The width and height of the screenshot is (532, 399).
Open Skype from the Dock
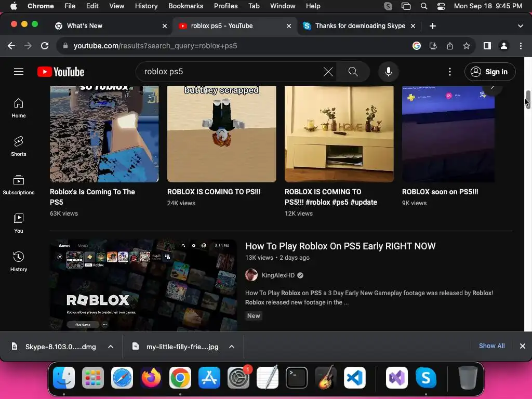[x=426, y=378]
